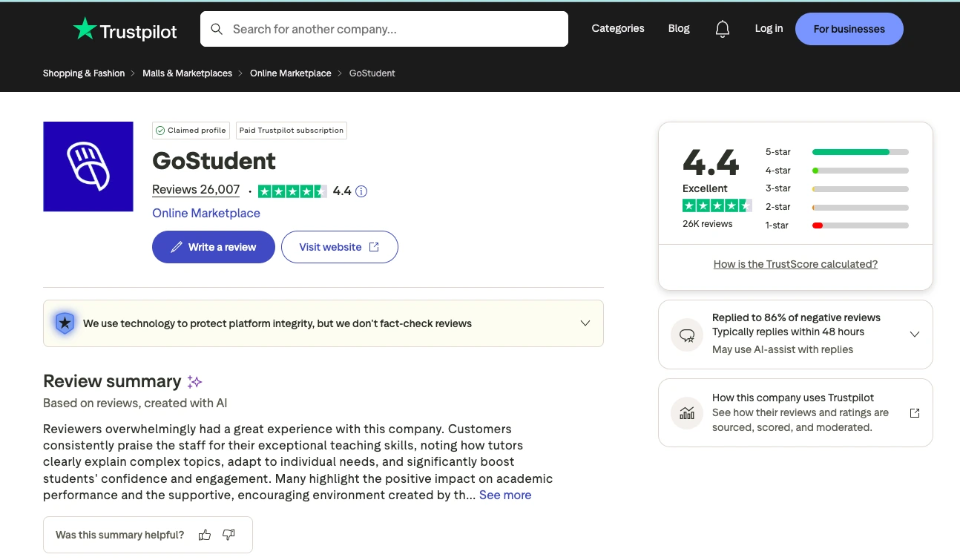Open notifications via the bell icon
The height and width of the screenshot is (560, 960).
[x=723, y=29]
